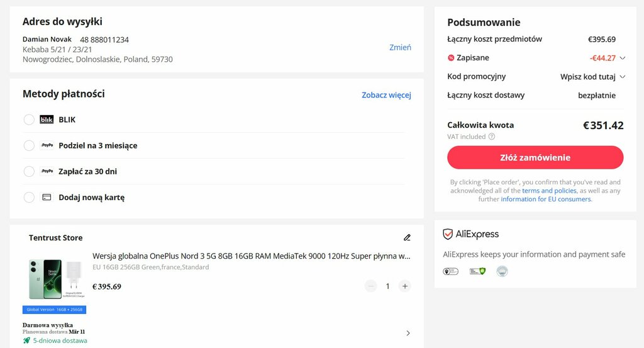This screenshot has height=348, width=644.
Task: Open the terms and policies link
Action: tap(549, 191)
